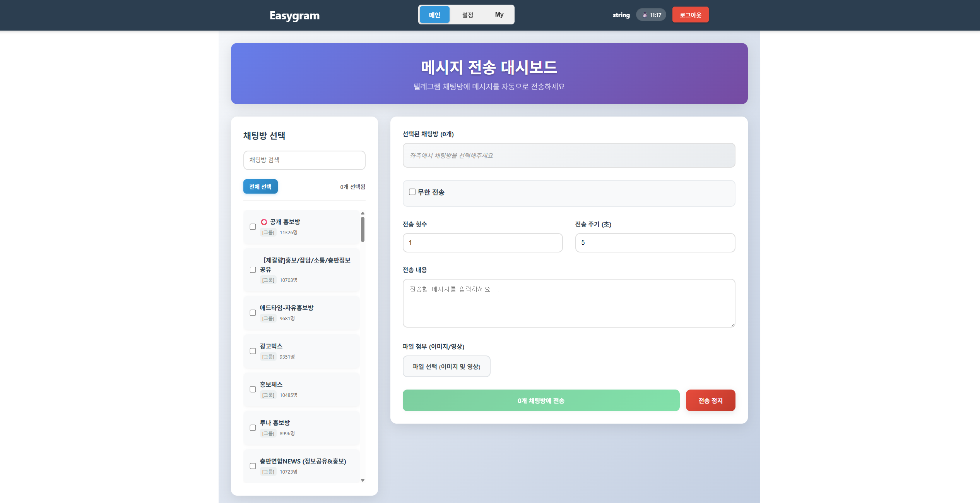Click the scroll down arrow in chat list
The image size is (980, 503).
pyautogui.click(x=363, y=480)
